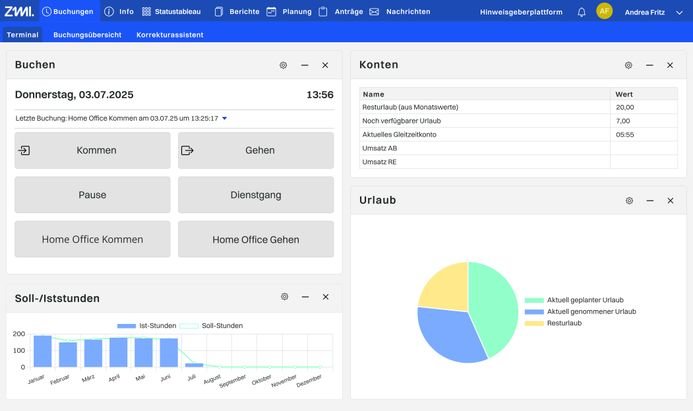
Task: Click the Juni bar in chart
Action: click(x=169, y=353)
